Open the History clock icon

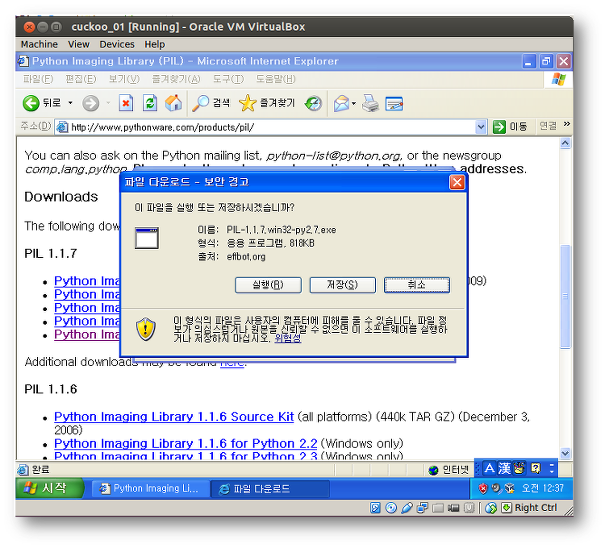pos(313,103)
